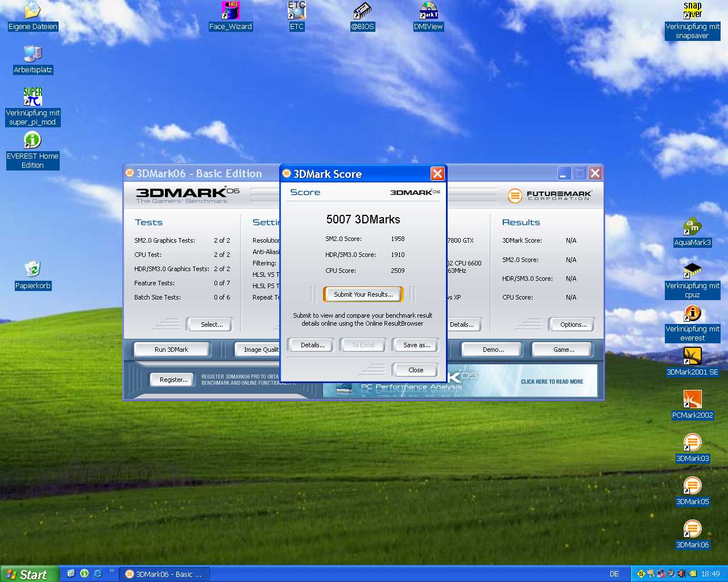728x582 pixels.
Task: Click the CLICK HERE TO READ MORE banner link
Action: coord(552,382)
